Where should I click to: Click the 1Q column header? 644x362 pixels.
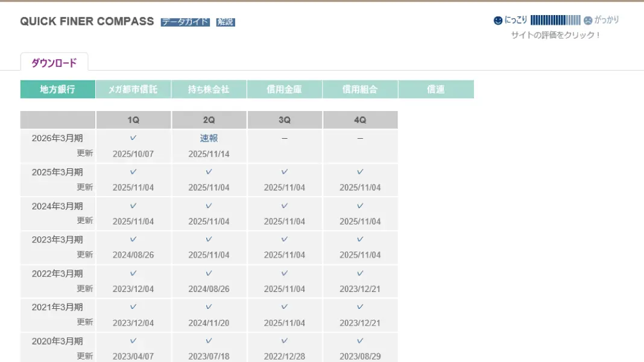click(x=133, y=120)
